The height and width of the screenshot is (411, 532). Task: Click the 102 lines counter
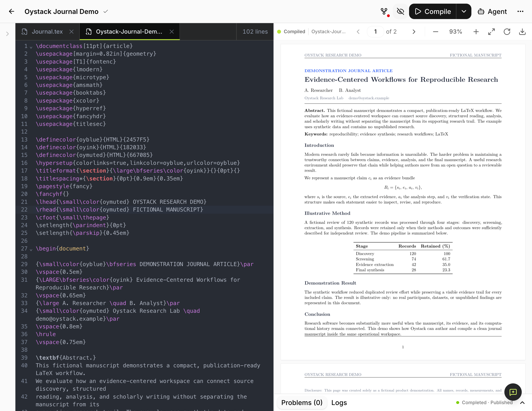click(x=255, y=32)
